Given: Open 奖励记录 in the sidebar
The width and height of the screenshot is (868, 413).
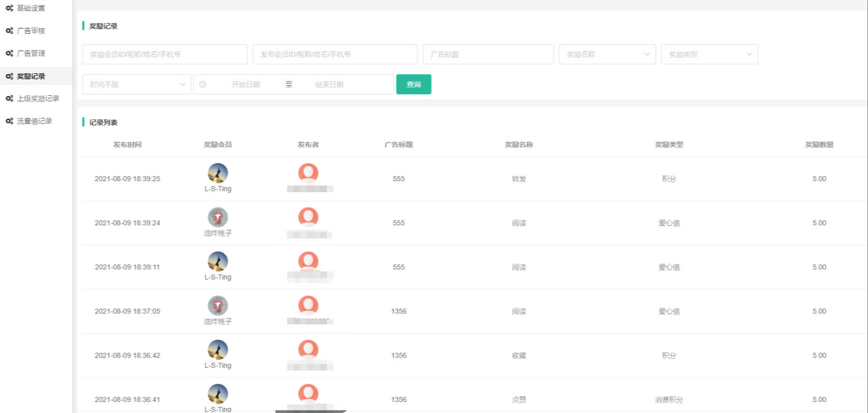Looking at the screenshot, I should pyautogui.click(x=31, y=77).
